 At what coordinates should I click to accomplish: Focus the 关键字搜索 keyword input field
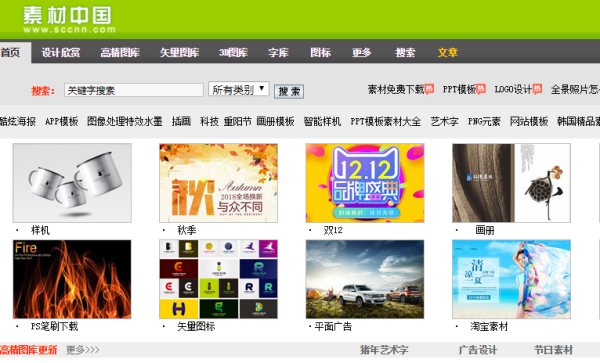coord(134,90)
